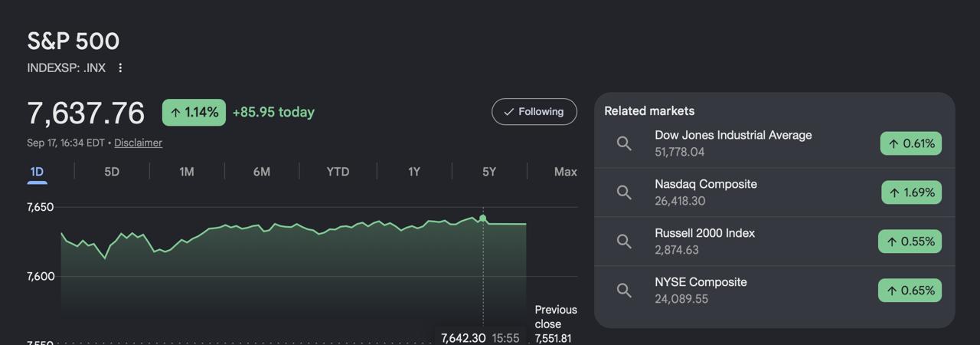The image size is (980, 345).
Task: Switch to the 5Y chart range
Action: coord(489,172)
